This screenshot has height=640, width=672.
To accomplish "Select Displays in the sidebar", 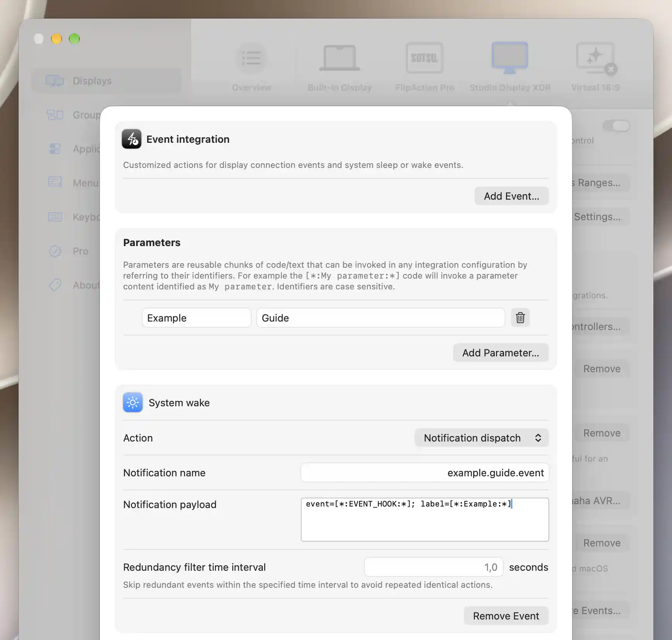I will pos(106,81).
